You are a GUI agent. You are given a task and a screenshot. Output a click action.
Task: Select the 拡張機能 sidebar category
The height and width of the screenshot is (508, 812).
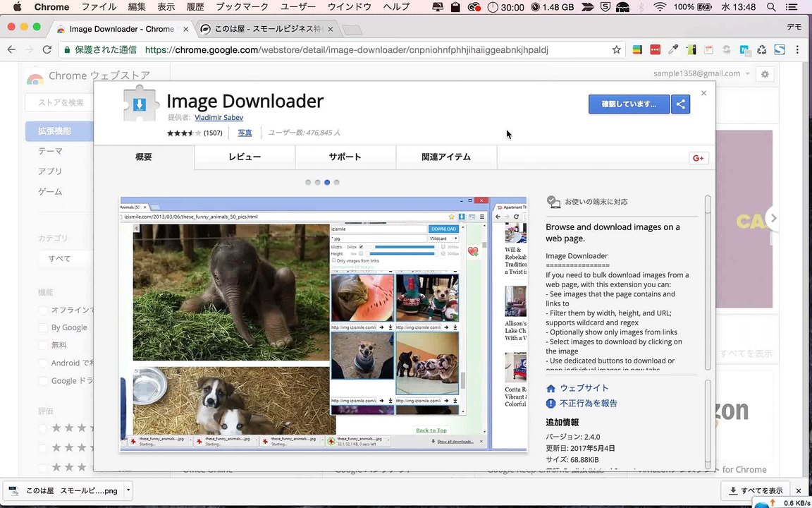59,131
